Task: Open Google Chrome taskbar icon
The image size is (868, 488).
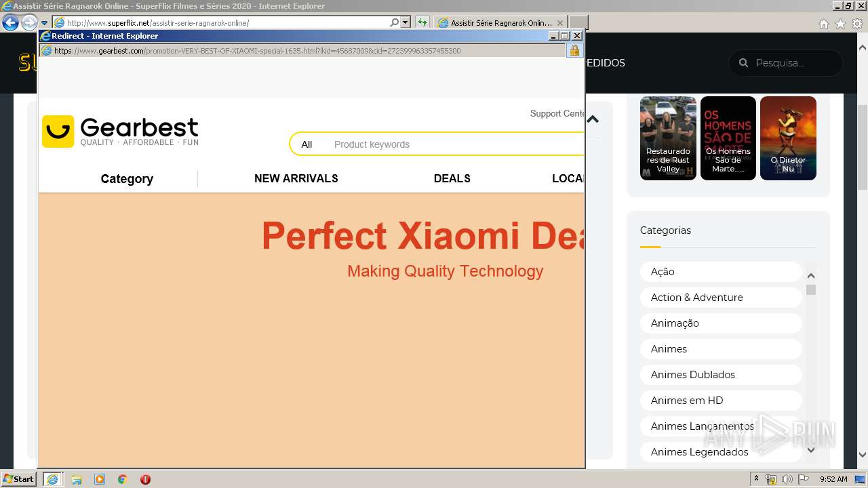Action: pos(122,479)
